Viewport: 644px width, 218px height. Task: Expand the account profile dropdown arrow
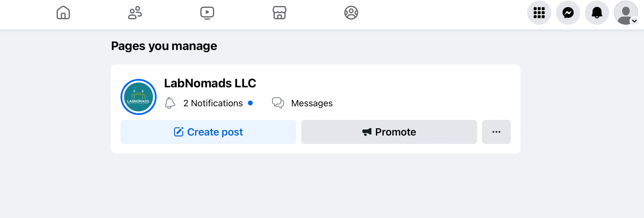click(x=634, y=21)
